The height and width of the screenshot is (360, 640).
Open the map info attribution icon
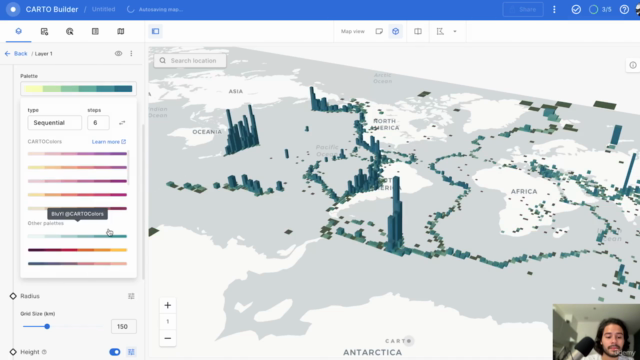tap(633, 65)
